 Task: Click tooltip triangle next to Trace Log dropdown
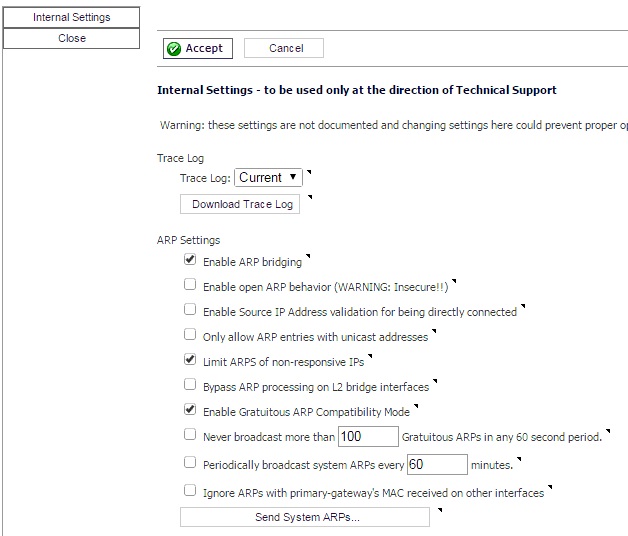309,172
